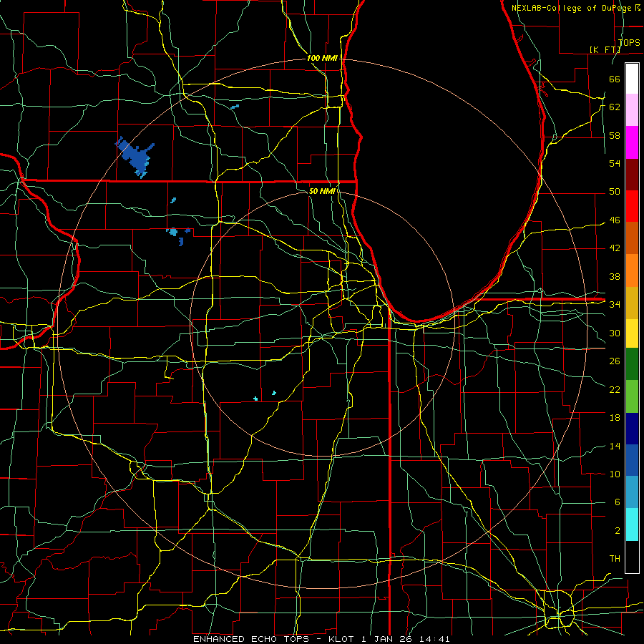The width and height of the screenshot is (644, 644).
Task: Click the 'TH' legend label
Action: click(615, 559)
